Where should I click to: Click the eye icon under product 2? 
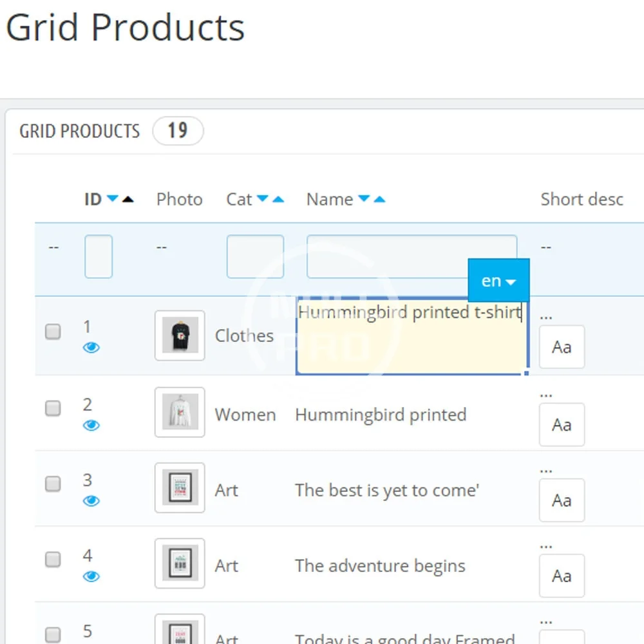pos(91,425)
